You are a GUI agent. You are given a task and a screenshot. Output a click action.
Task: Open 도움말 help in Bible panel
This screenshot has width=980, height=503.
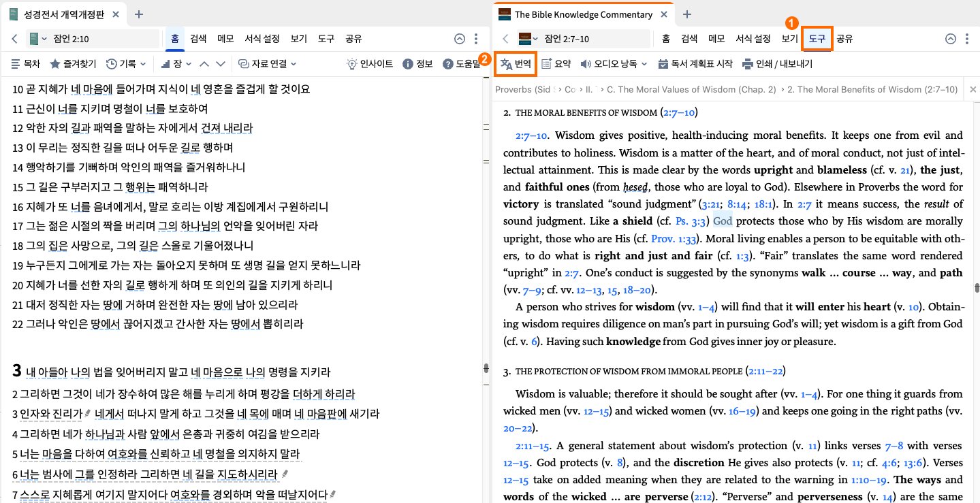pos(461,64)
